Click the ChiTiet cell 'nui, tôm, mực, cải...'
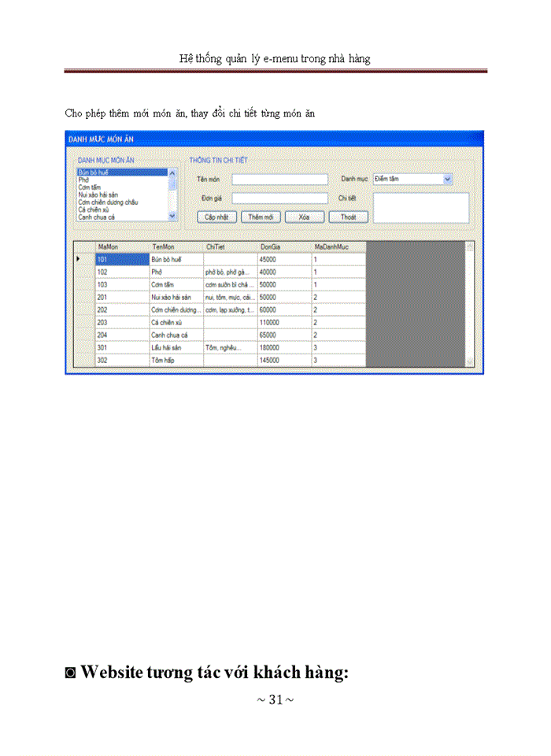This screenshot has width=551, height=756. [231, 297]
